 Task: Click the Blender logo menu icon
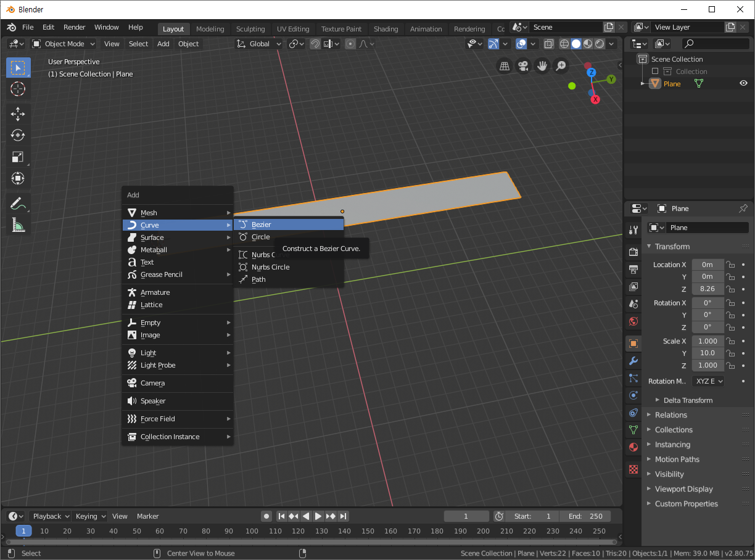click(11, 27)
